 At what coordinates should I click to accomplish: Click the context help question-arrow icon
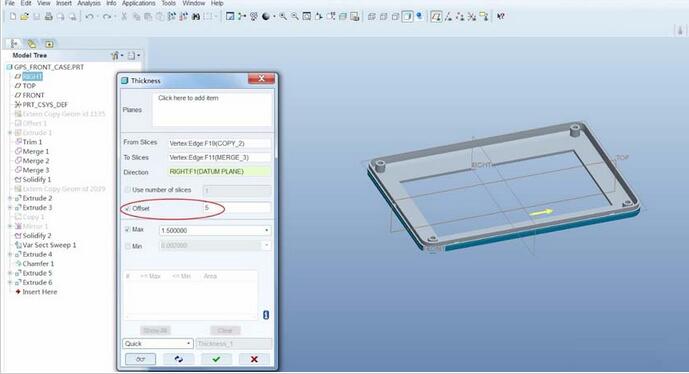click(x=500, y=17)
